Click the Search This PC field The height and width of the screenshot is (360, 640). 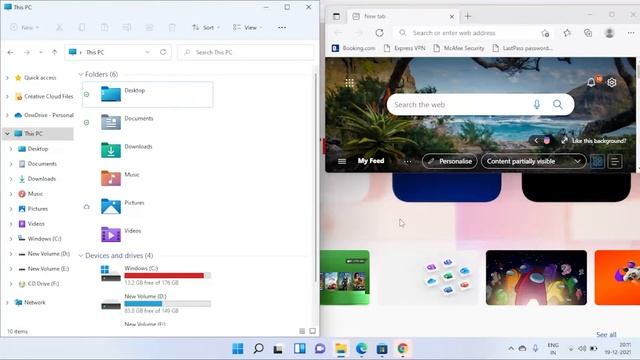pos(245,52)
